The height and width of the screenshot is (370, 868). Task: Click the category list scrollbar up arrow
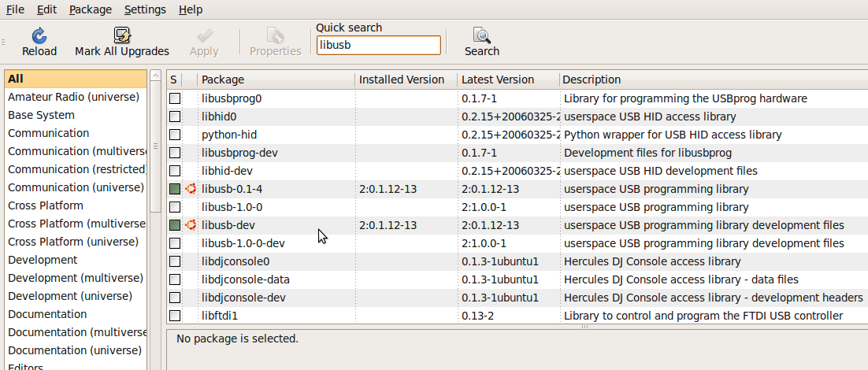[155, 76]
